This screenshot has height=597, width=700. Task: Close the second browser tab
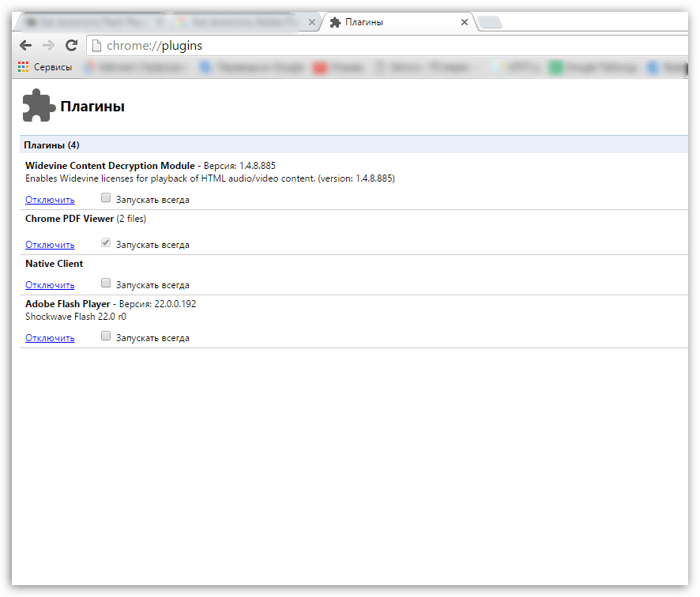[x=312, y=22]
